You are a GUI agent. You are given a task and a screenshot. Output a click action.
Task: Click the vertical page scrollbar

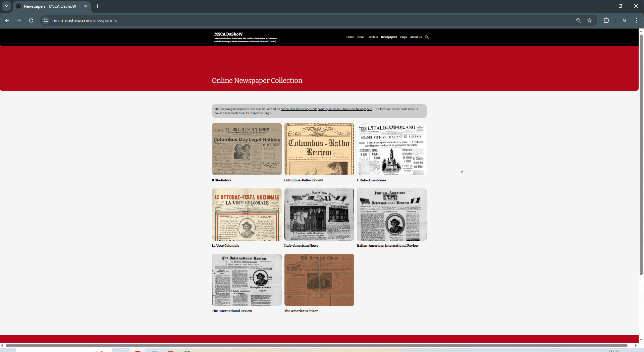641,154
